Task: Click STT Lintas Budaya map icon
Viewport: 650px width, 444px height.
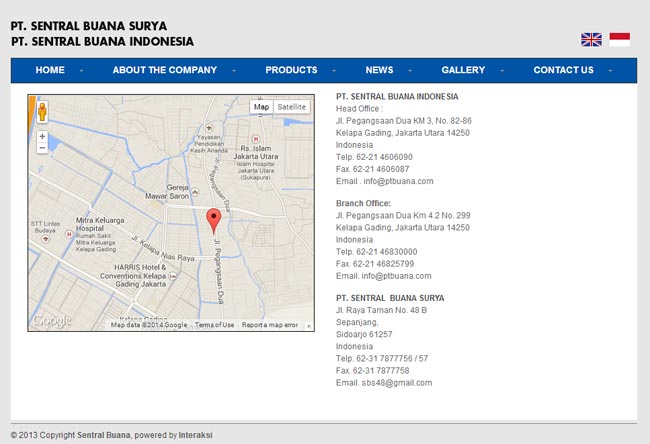Action: 46,239
